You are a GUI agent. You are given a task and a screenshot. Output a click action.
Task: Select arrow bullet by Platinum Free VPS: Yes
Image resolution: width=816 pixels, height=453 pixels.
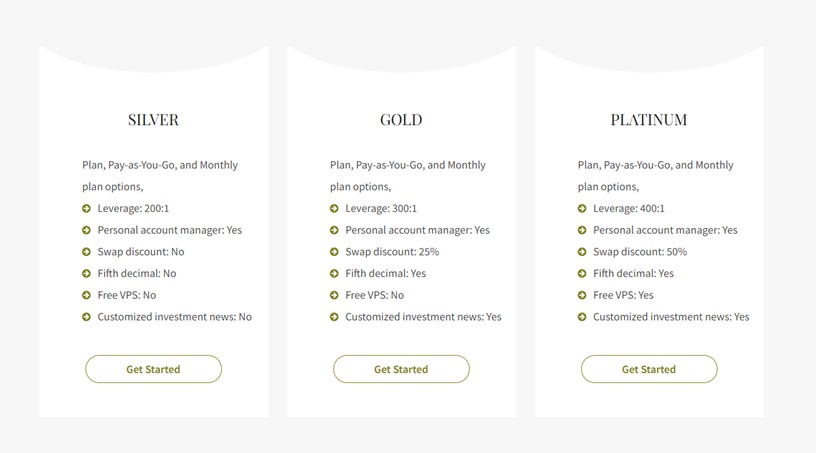pyautogui.click(x=582, y=295)
